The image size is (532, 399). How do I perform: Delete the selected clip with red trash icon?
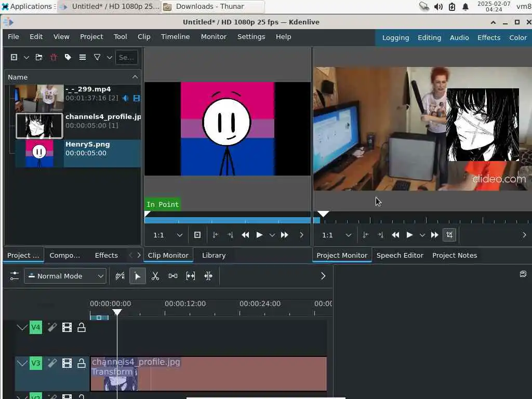tap(54, 57)
